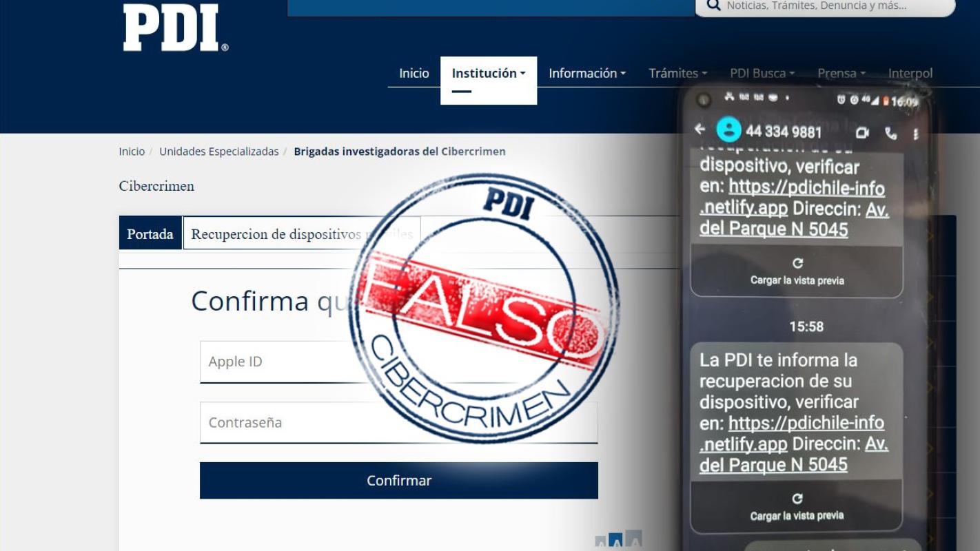Tap the back arrow in SMS conversation

tap(700, 129)
